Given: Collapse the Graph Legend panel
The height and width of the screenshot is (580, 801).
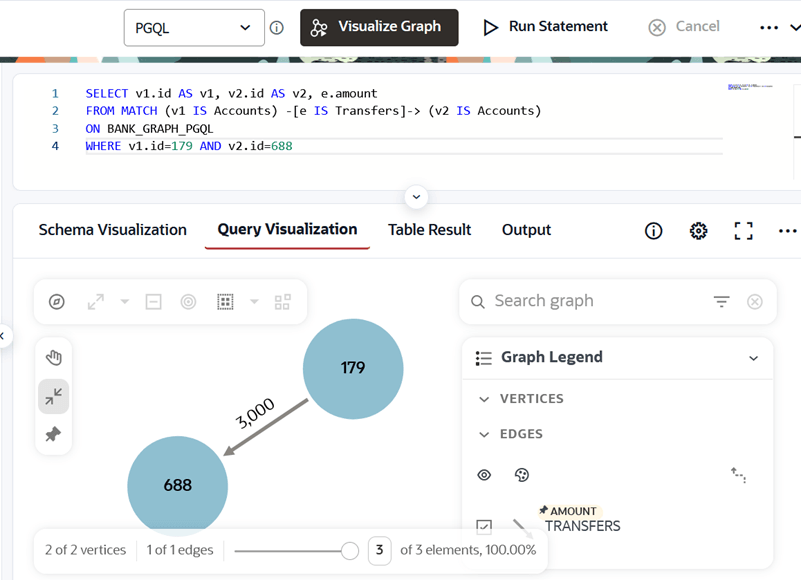Looking at the screenshot, I should coord(753,358).
